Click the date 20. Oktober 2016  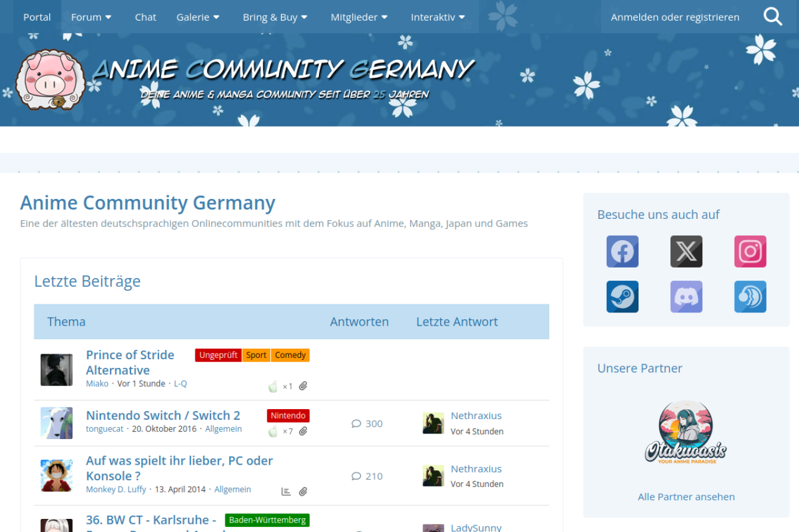pyautogui.click(x=164, y=429)
